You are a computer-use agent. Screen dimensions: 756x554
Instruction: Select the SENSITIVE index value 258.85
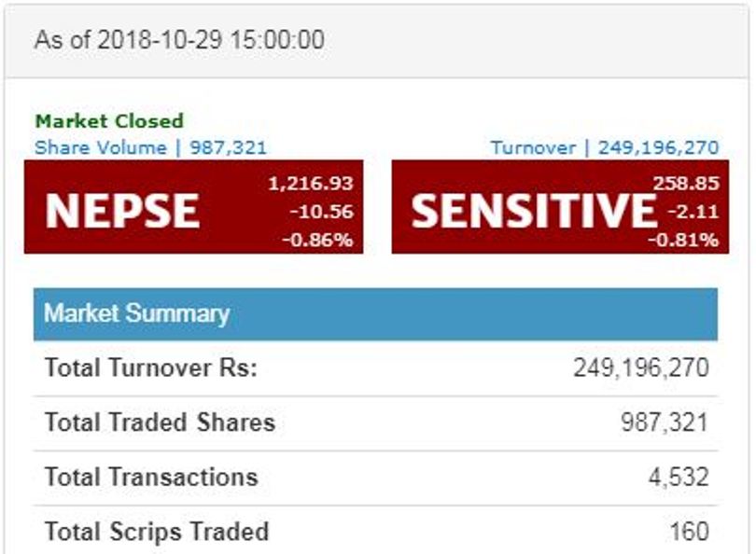(685, 184)
